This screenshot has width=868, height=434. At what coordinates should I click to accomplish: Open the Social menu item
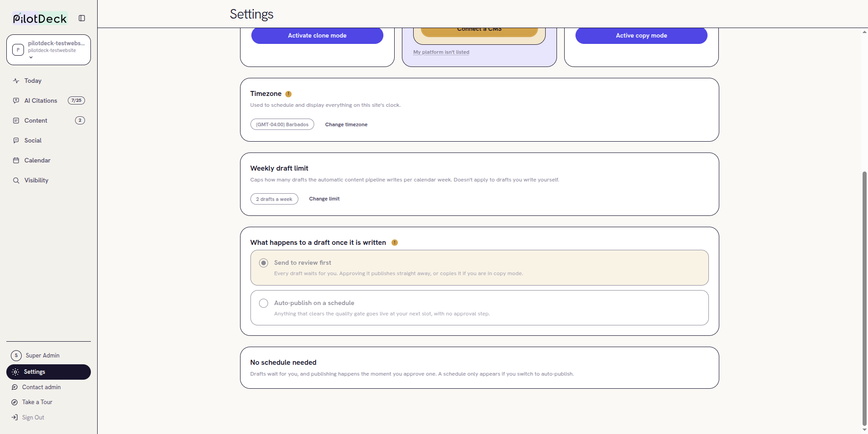coord(48,140)
